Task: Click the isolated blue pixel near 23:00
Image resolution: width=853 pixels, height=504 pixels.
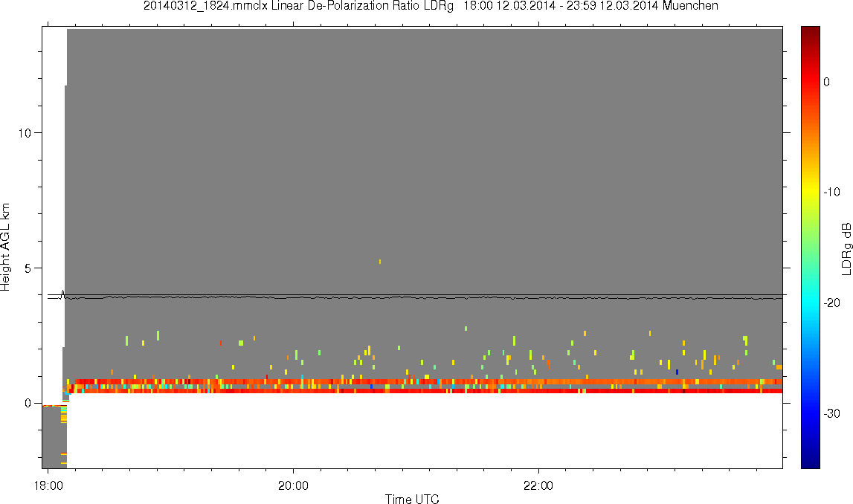Action: (677, 372)
